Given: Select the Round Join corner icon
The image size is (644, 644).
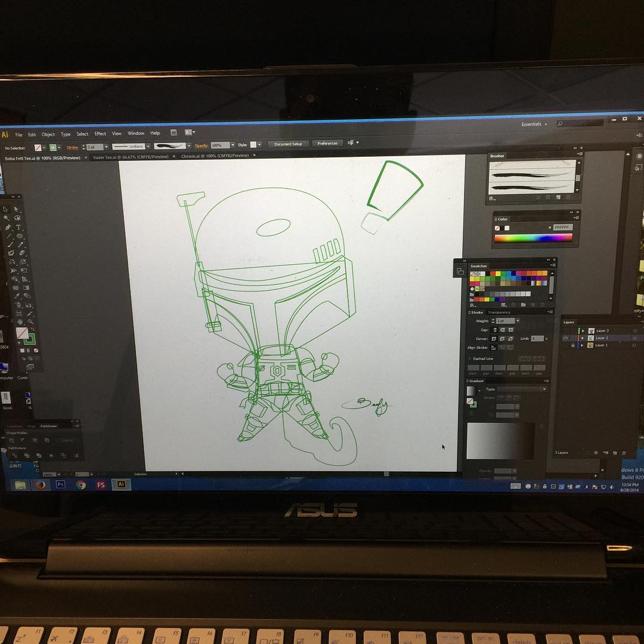Looking at the screenshot, I should 502,339.
